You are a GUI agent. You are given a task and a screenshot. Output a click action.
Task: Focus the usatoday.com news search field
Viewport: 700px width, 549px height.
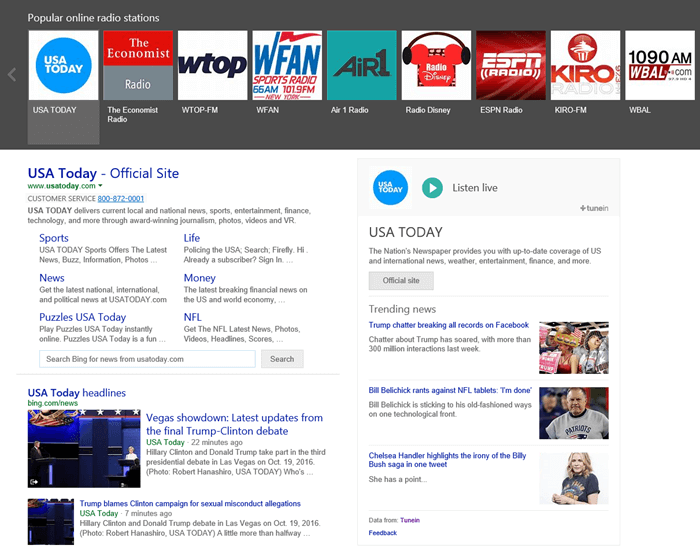pos(147,359)
